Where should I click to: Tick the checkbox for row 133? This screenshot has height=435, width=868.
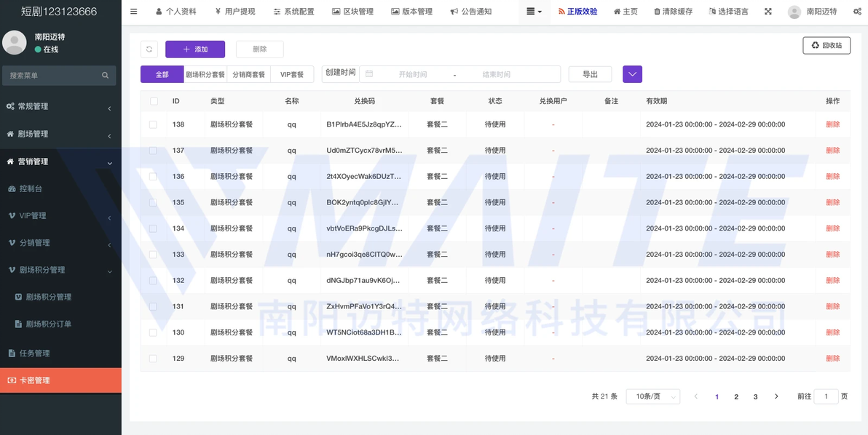pos(153,255)
